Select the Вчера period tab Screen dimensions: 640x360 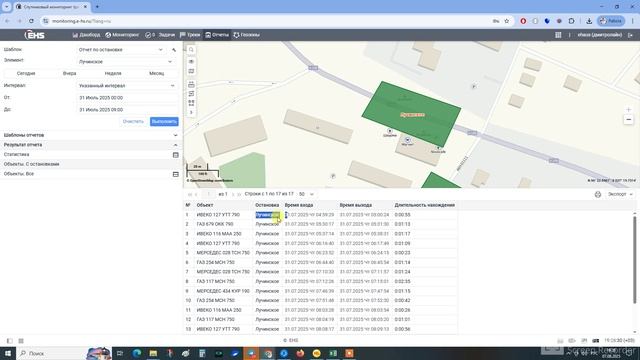point(69,73)
